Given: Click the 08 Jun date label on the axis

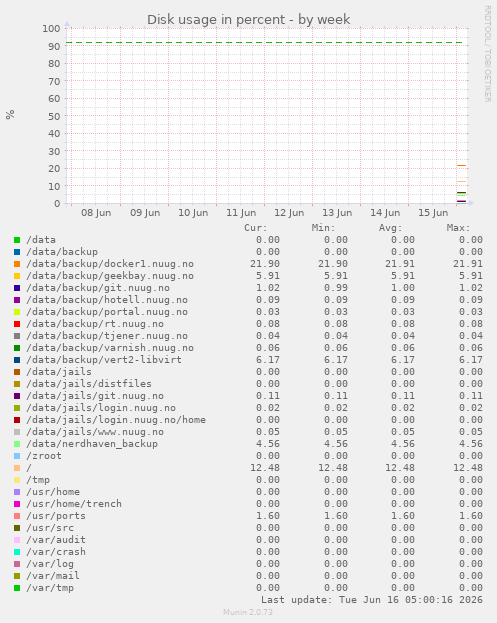Looking at the screenshot, I should 96,213.
